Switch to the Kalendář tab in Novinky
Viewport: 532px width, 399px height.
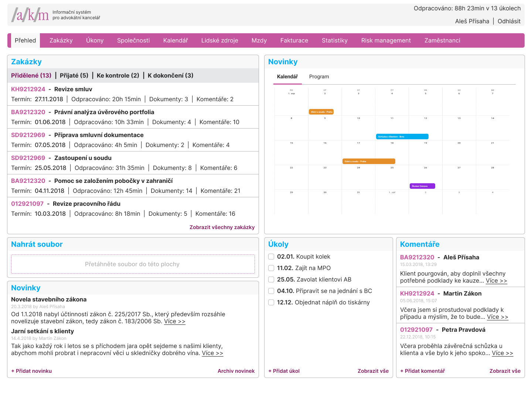[287, 76]
